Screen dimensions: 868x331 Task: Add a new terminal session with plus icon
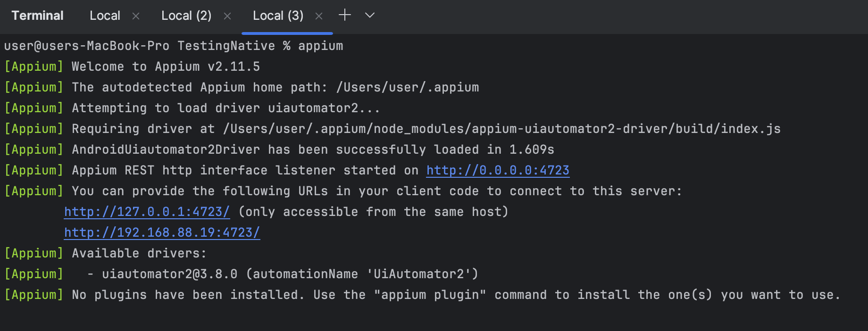pyautogui.click(x=345, y=15)
